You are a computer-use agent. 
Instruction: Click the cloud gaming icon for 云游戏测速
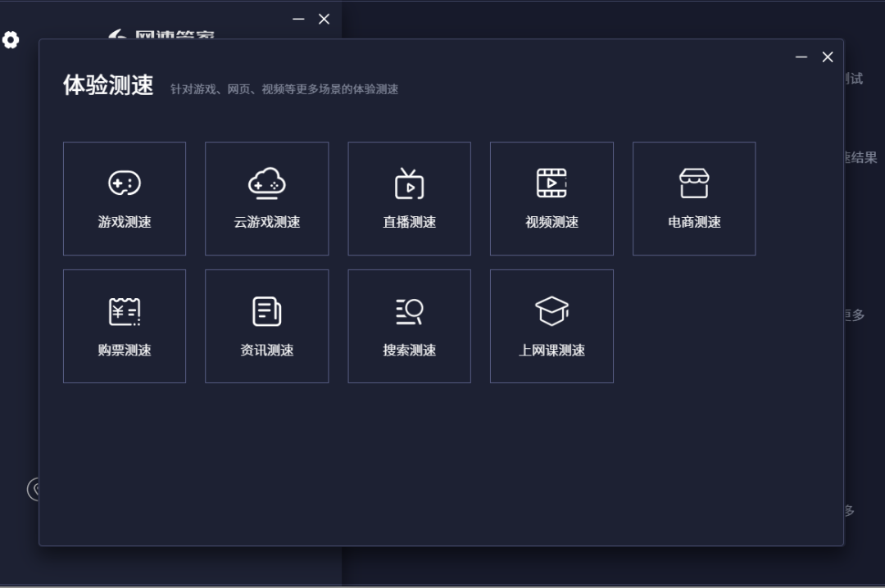(267, 183)
